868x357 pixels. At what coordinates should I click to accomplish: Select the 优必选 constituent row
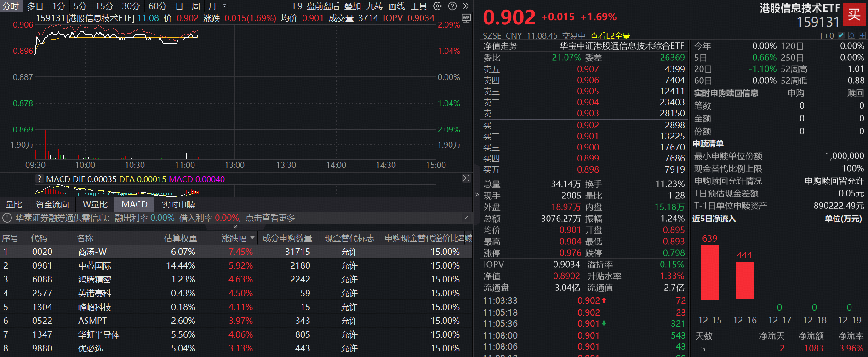(236, 348)
